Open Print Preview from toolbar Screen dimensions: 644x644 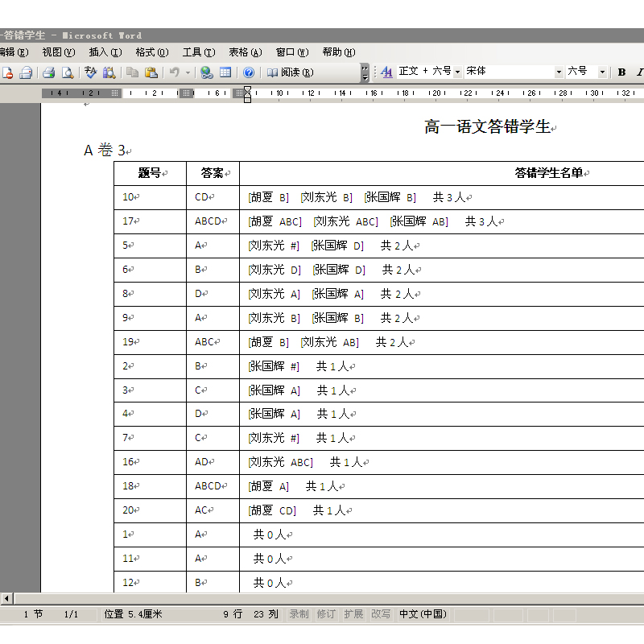point(68,72)
